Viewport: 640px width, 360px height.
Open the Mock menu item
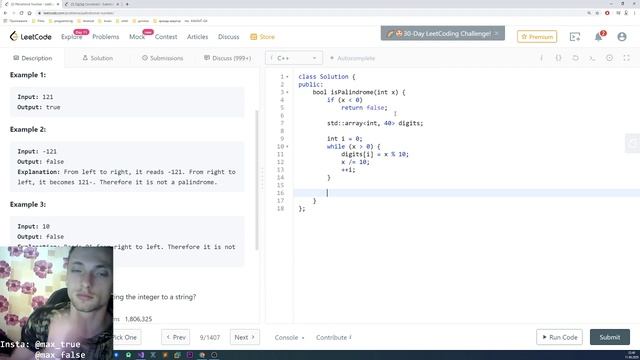(x=137, y=37)
